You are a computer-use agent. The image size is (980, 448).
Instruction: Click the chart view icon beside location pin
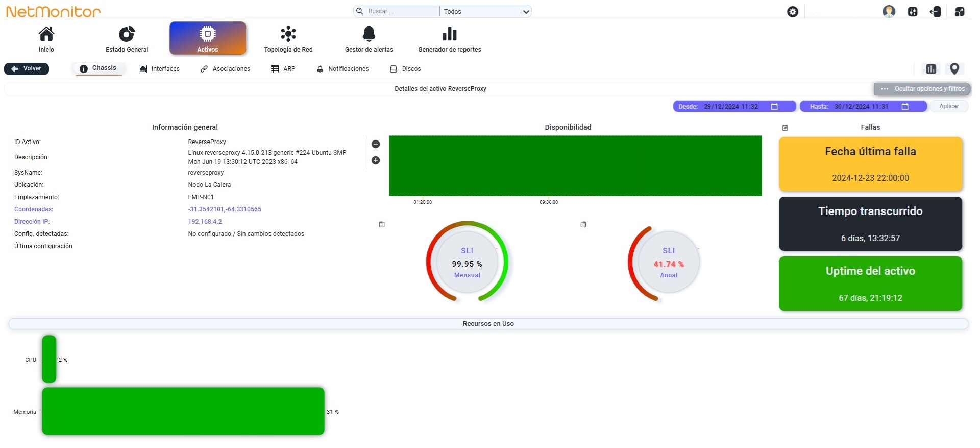click(x=931, y=69)
